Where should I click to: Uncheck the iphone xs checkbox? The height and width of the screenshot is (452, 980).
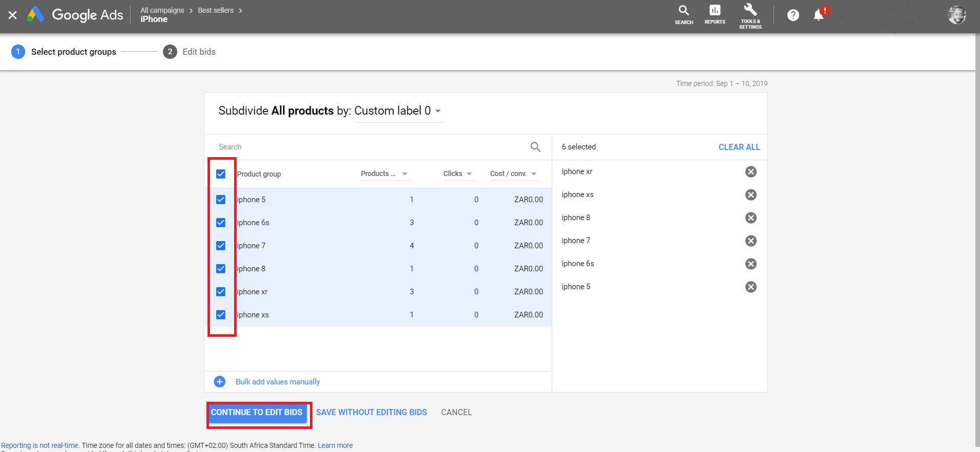click(x=221, y=315)
